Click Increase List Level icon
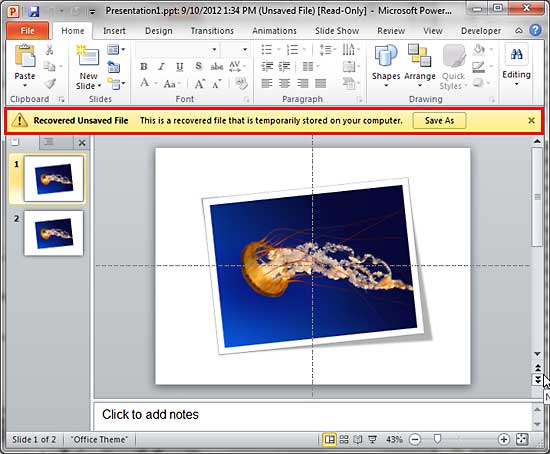 pyautogui.click(x=285, y=66)
